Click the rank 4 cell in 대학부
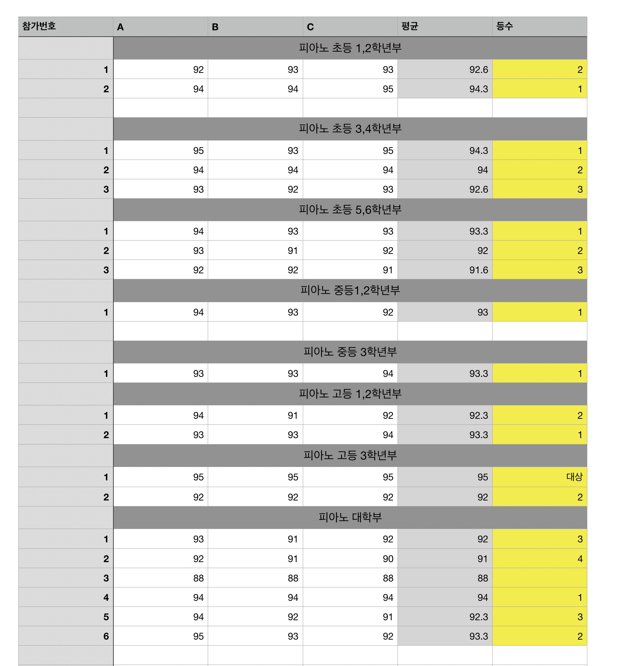Viewport: 644px width, 666px height. (540, 559)
